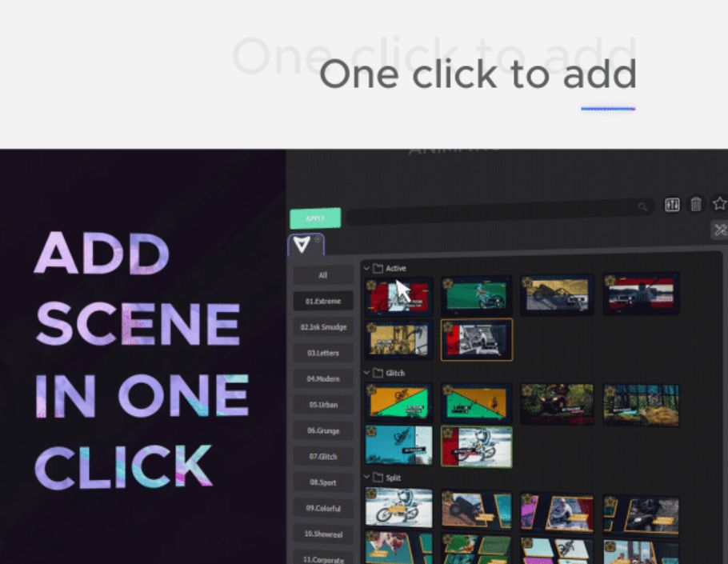Select the highlighted red-gray Active scene thumbnail
728x564 pixels.
[x=477, y=340]
